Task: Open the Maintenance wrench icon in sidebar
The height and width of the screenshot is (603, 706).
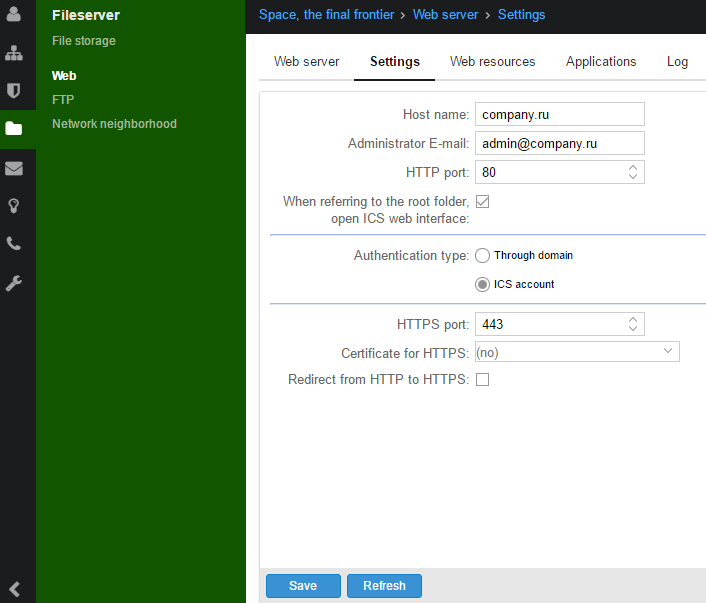Action: [14, 283]
